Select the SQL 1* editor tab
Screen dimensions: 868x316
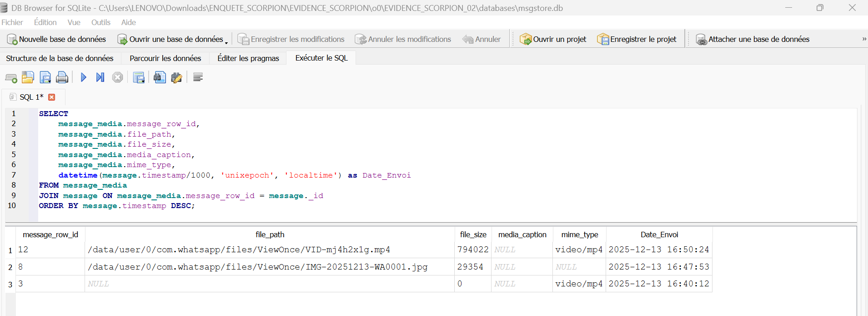(31, 97)
